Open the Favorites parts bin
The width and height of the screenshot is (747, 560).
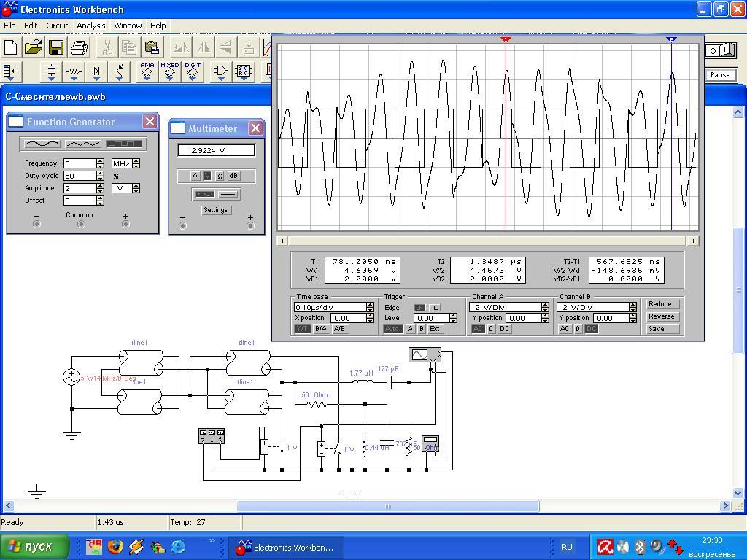point(10,71)
